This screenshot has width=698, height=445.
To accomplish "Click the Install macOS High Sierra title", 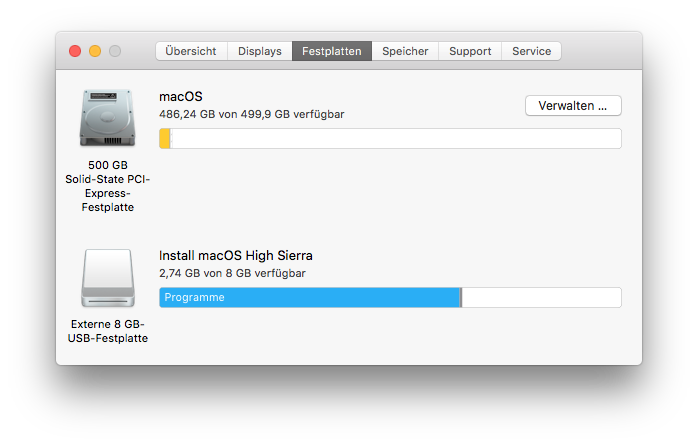I will (x=236, y=256).
